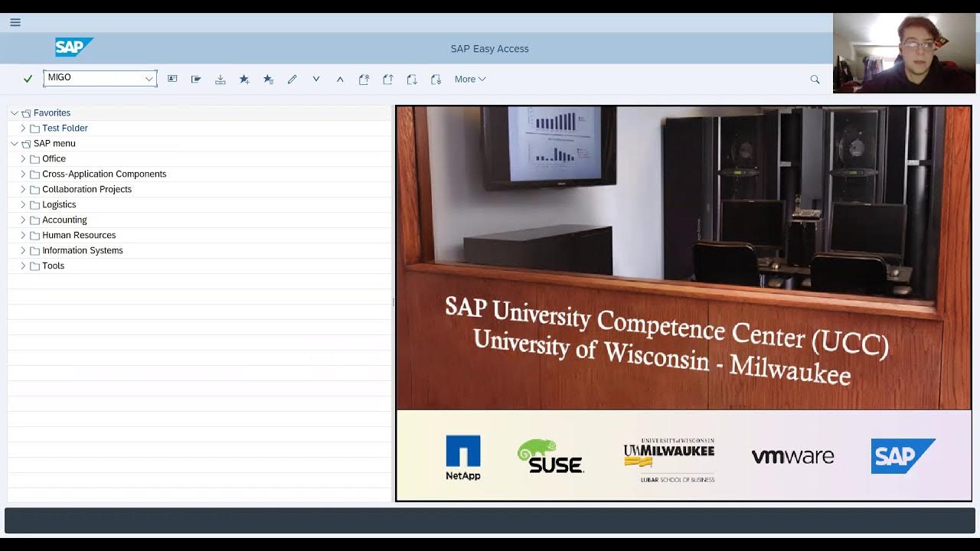Expand the Accounting folder
Image resolution: width=980 pixels, height=551 pixels.
click(x=23, y=220)
